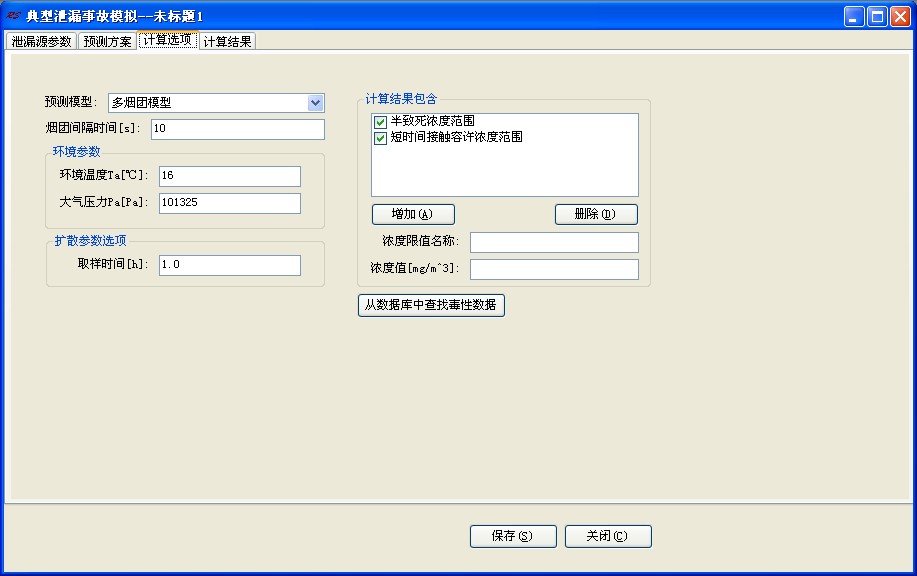Click the 增加(A) button

pos(413,214)
